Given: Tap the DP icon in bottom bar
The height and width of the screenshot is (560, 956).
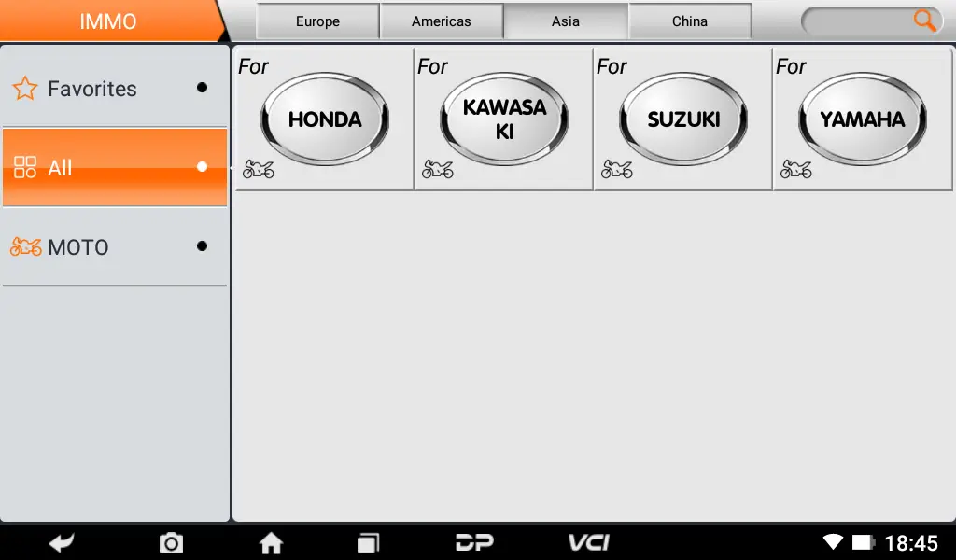Looking at the screenshot, I should [474, 541].
